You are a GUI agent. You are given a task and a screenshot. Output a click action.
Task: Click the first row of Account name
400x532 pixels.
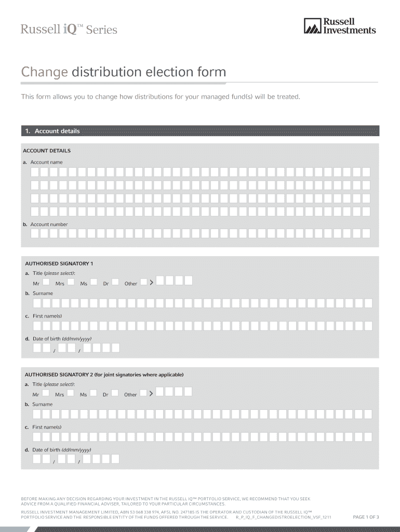pos(200,172)
